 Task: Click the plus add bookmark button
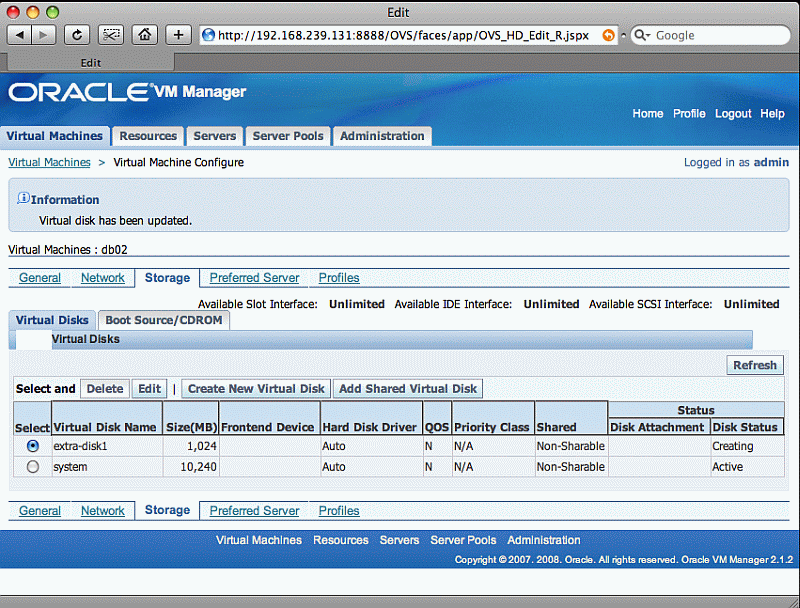(x=179, y=35)
